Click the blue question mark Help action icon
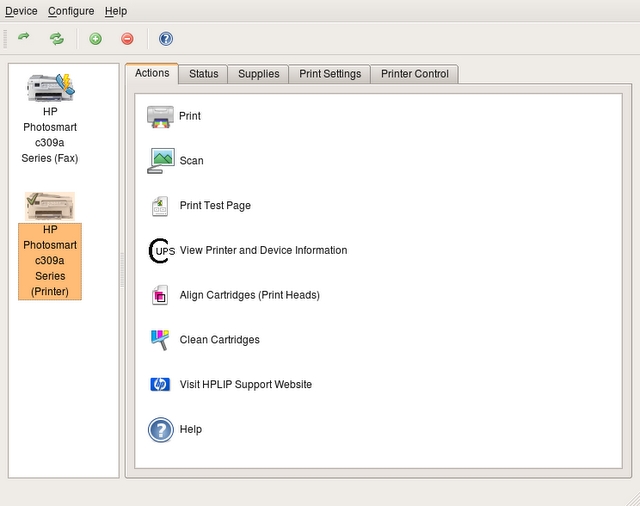This screenshot has width=640, height=506. coord(161,430)
